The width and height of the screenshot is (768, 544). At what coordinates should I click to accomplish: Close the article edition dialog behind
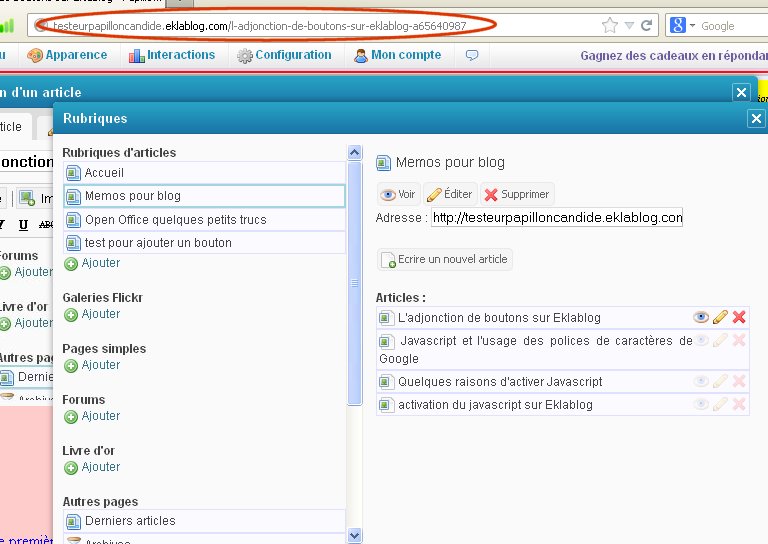(742, 92)
